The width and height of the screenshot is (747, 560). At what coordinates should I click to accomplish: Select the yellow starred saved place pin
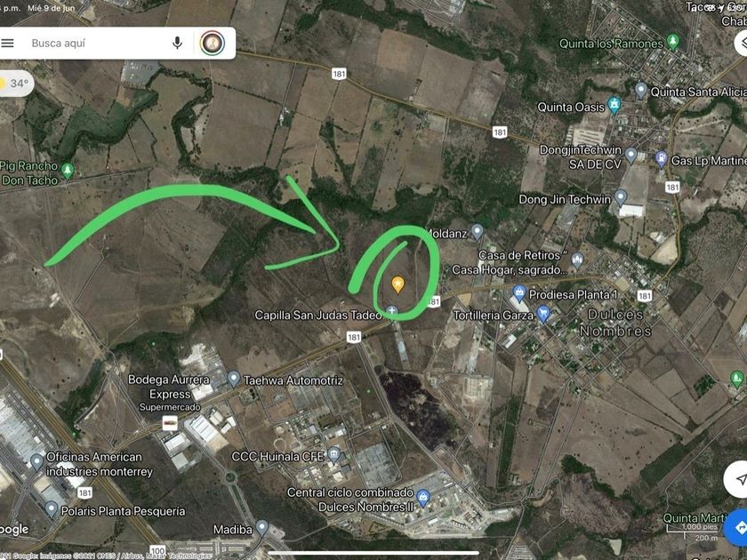pyautogui.click(x=398, y=284)
